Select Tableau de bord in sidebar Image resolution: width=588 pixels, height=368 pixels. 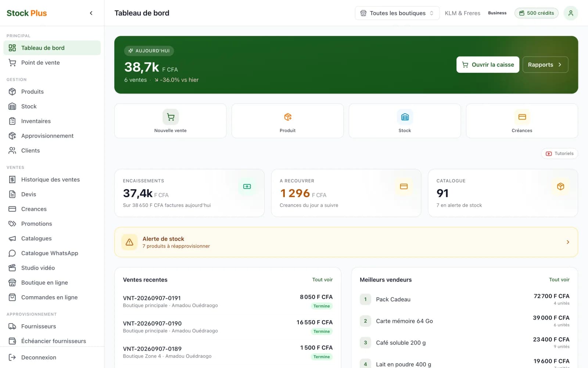(x=52, y=48)
